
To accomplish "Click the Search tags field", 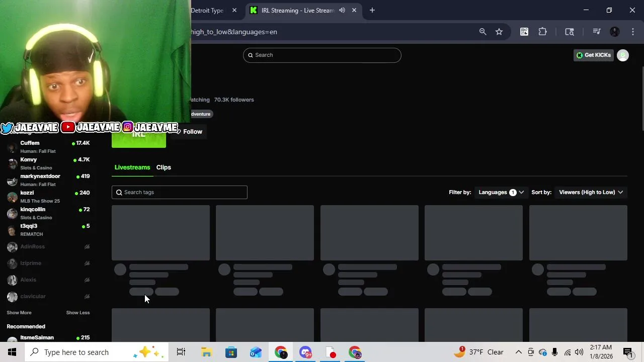I will pyautogui.click(x=180, y=192).
